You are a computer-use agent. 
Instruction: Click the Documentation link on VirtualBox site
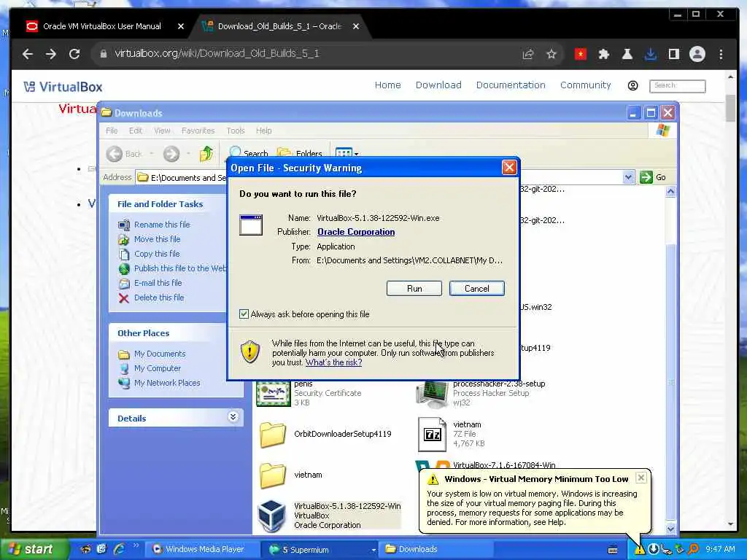(511, 85)
